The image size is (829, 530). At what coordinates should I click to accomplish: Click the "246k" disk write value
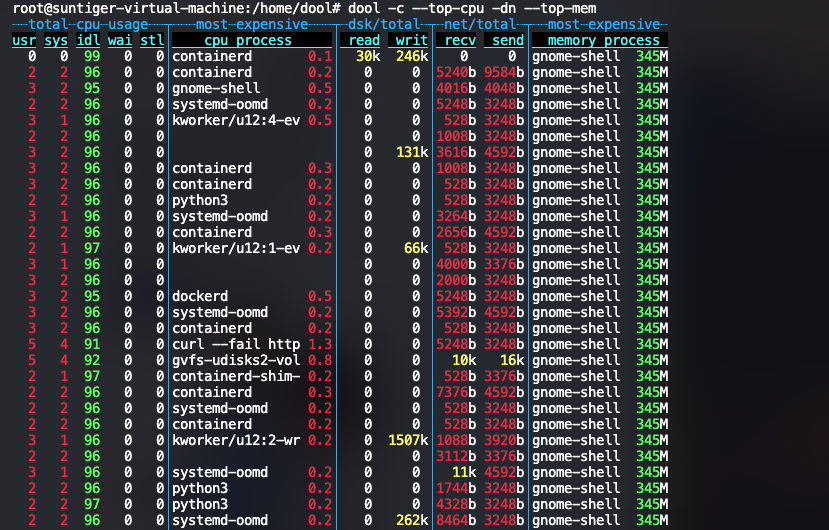point(412,56)
